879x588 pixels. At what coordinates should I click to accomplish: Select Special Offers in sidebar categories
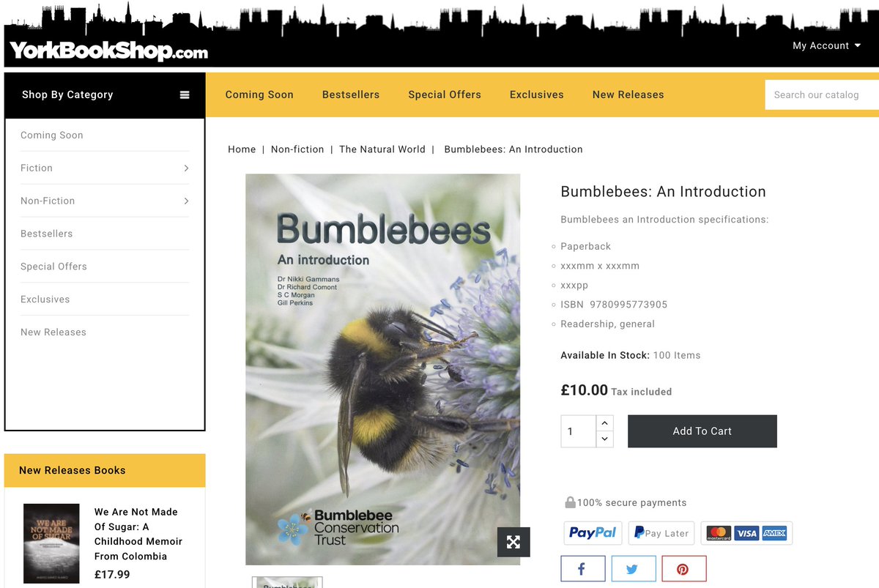tap(53, 267)
